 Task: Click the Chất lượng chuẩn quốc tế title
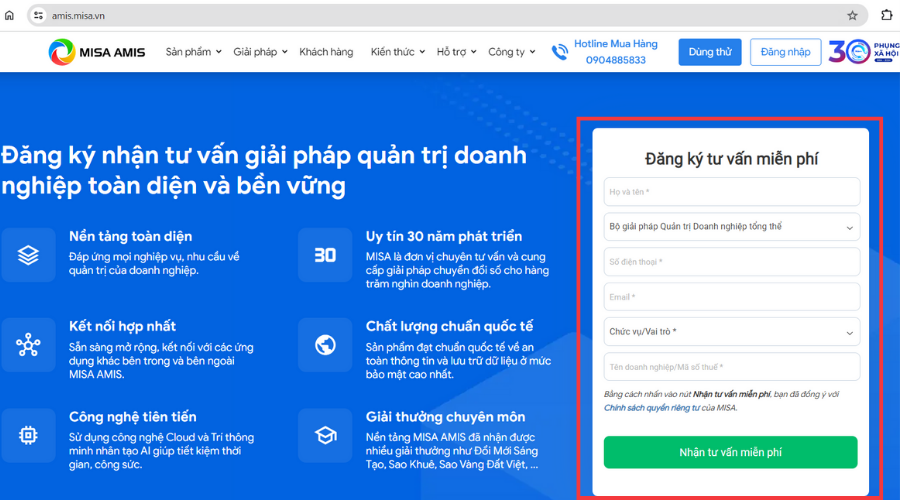[449, 327]
